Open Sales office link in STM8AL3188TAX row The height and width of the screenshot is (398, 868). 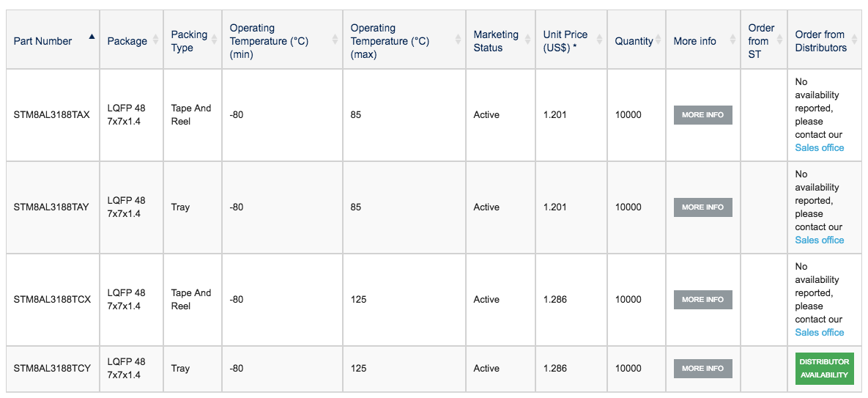pos(819,148)
